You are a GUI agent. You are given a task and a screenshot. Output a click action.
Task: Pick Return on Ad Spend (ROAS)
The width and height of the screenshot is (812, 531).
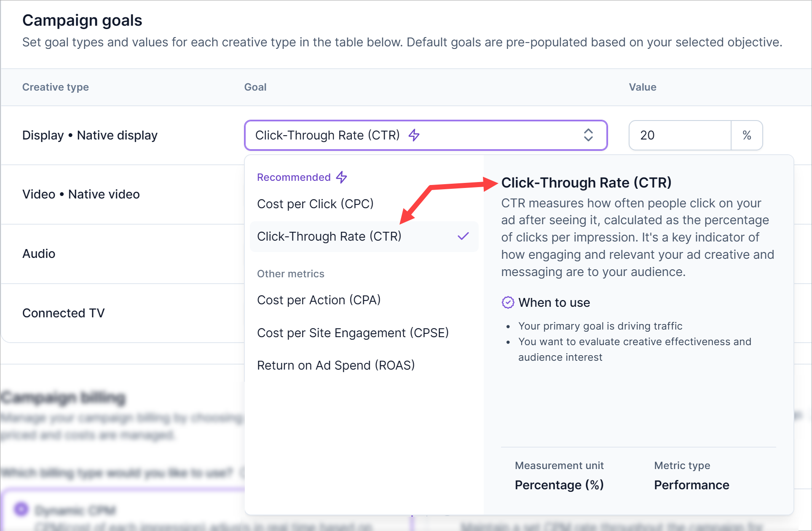(336, 365)
